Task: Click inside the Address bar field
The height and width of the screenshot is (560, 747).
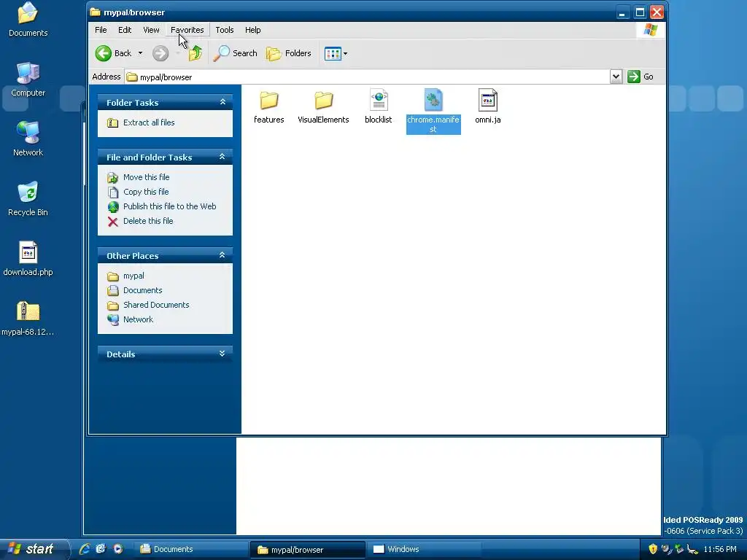Action: (x=367, y=77)
